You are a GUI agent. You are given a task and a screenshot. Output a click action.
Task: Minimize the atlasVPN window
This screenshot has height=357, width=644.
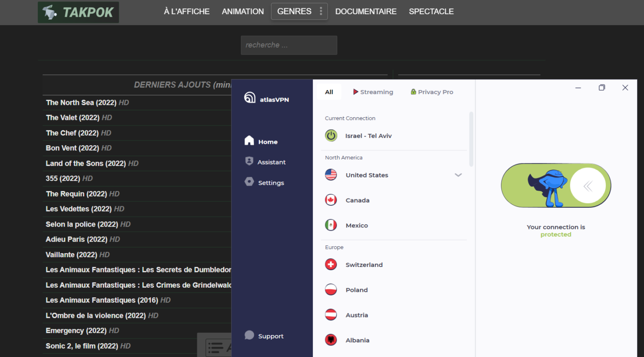[578, 88]
